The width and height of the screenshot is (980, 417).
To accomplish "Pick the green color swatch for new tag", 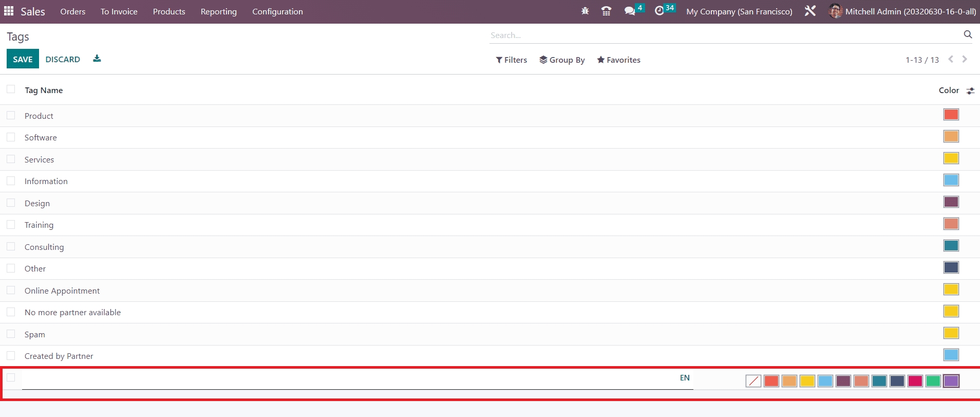I will (x=933, y=381).
